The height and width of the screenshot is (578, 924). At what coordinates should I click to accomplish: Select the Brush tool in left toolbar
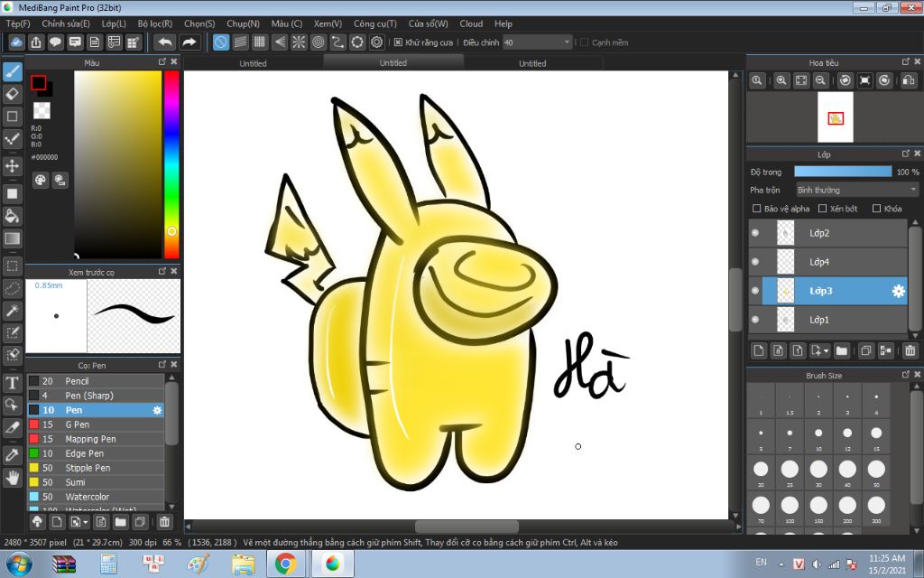[13, 72]
